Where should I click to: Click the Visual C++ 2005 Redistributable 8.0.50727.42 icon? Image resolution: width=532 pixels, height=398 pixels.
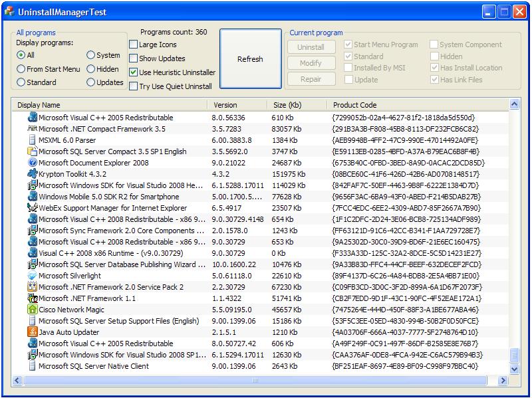pyautogui.click(x=32, y=344)
